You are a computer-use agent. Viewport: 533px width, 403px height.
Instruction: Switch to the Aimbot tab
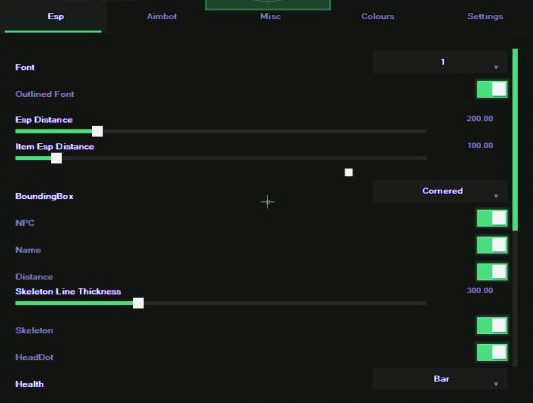click(162, 16)
